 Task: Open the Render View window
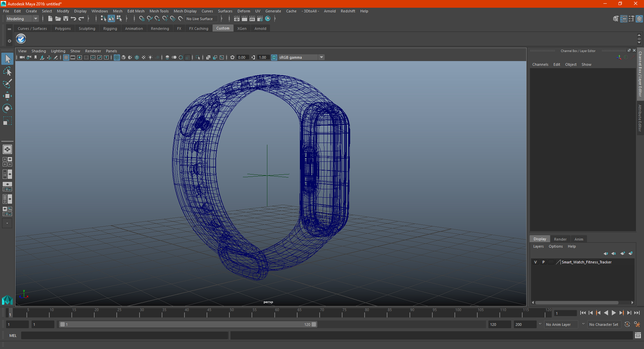(237, 19)
